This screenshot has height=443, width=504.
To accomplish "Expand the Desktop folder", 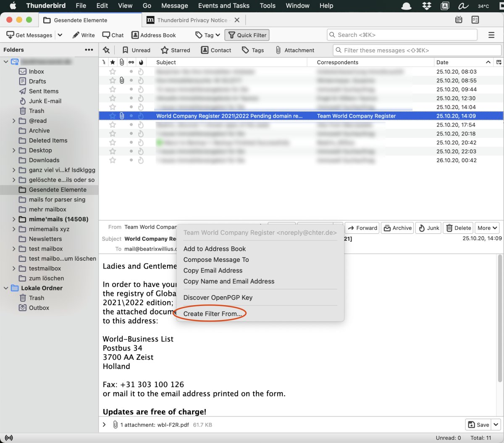I will coord(14,150).
